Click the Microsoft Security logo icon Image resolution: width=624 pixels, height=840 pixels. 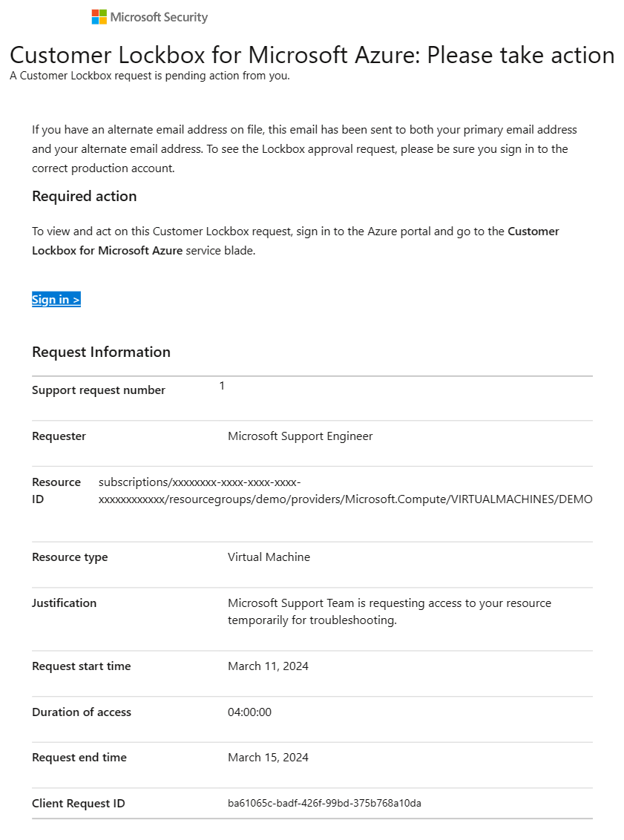point(99,17)
